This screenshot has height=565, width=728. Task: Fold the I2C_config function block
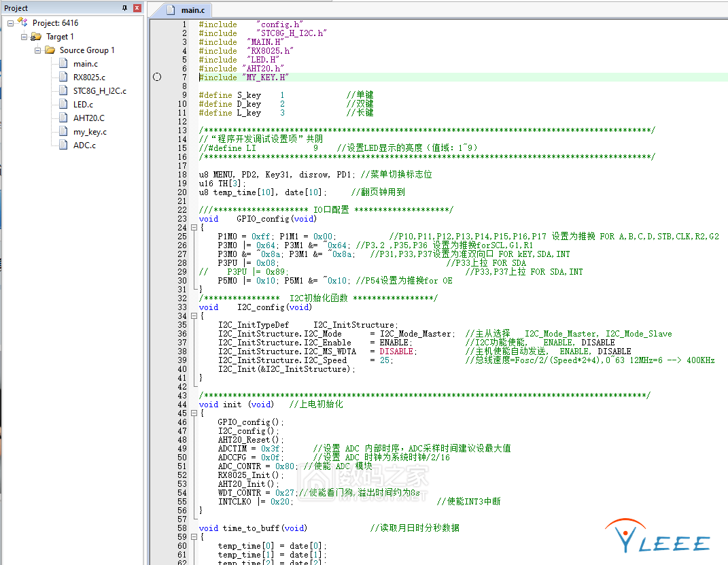pyautogui.click(x=194, y=315)
